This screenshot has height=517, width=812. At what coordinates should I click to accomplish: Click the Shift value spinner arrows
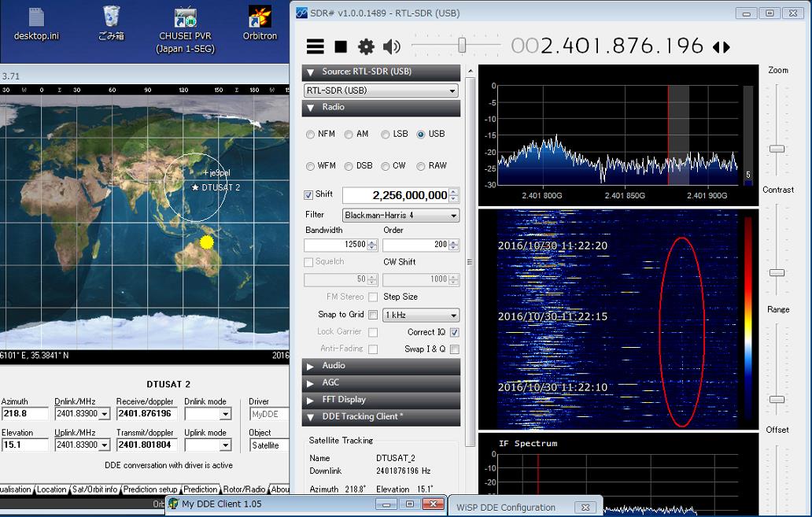coord(454,195)
